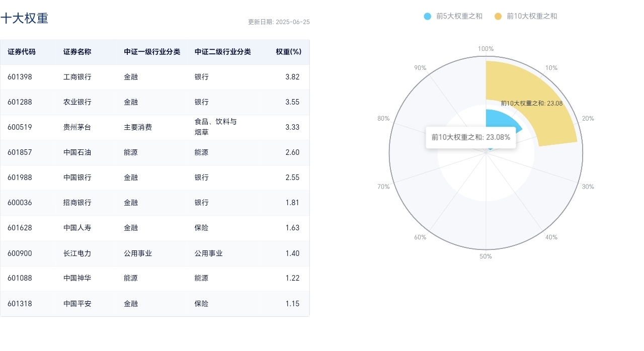Image resolution: width=644 pixels, height=351 pixels.
Task: Click weight value 2.60
Action: coord(292,152)
